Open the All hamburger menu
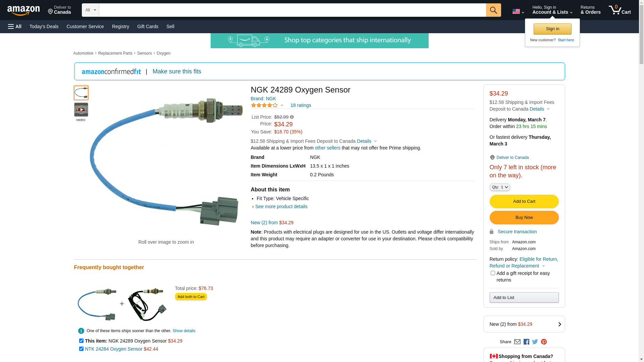The height and width of the screenshot is (362, 644). [15, 26]
